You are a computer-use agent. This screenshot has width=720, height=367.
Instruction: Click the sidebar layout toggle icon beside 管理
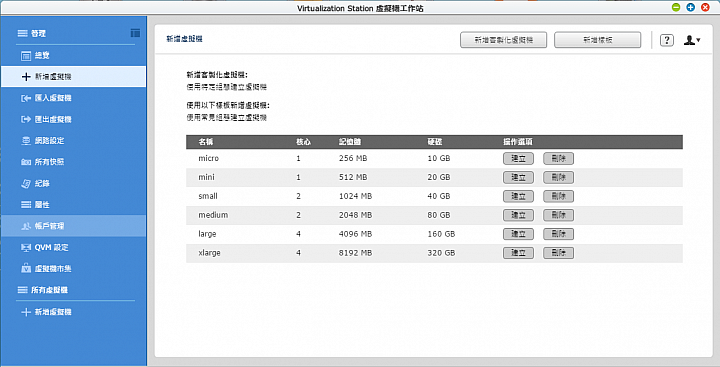(135, 33)
